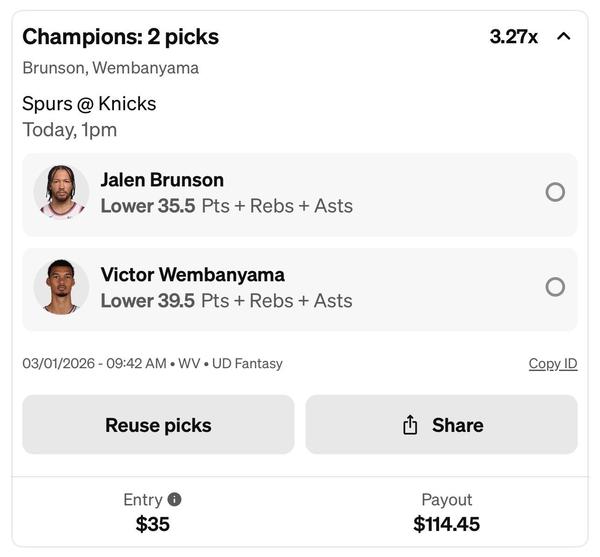Image resolution: width=600 pixels, height=557 pixels.
Task: Click the 3.27x multiplier
Action: tap(513, 37)
